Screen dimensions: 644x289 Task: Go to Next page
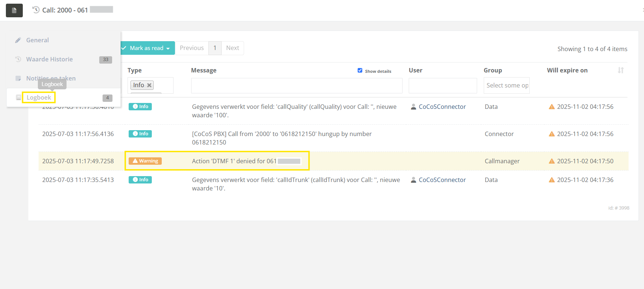click(232, 48)
